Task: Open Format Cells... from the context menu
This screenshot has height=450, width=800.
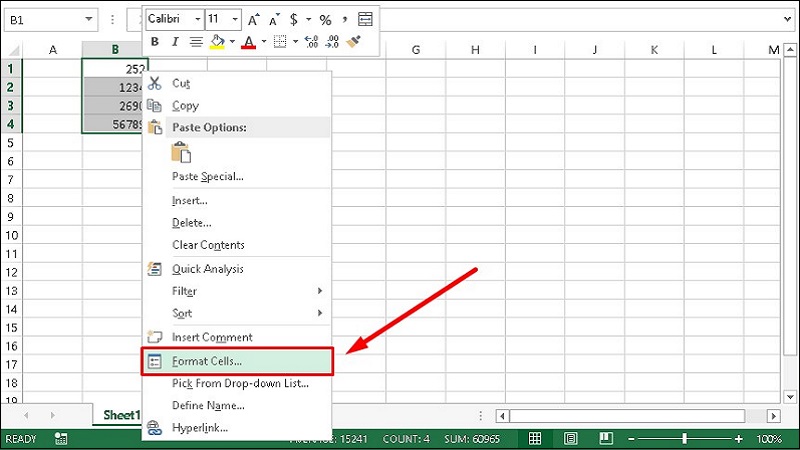Action: click(237, 361)
